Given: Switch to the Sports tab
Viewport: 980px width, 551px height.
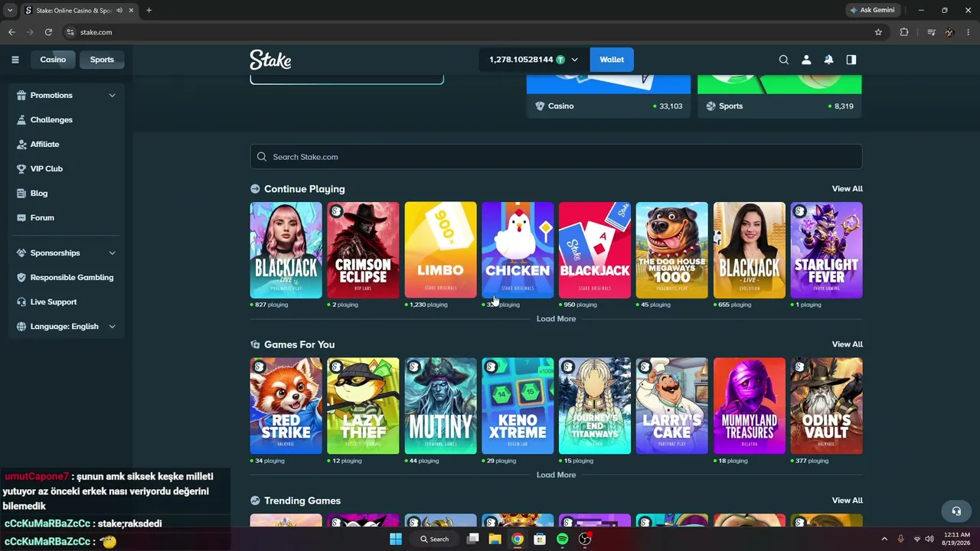Looking at the screenshot, I should tap(102, 60).
